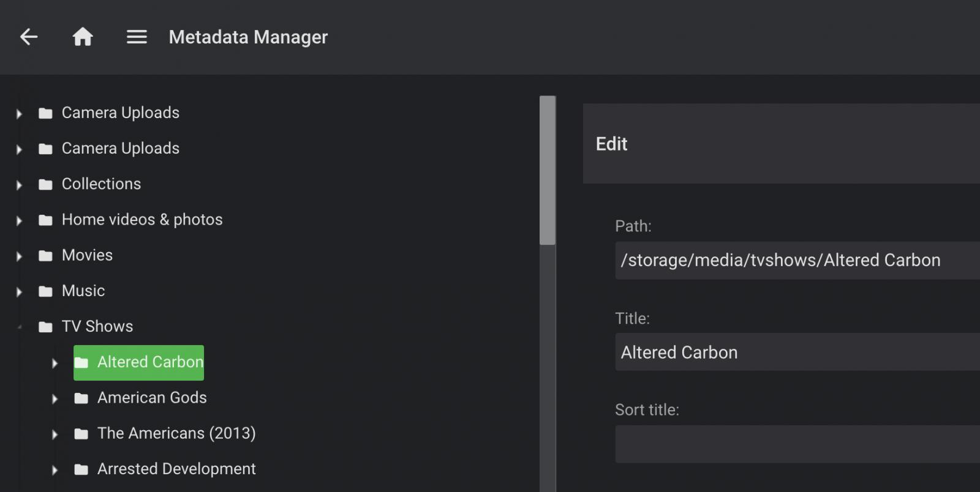Screen dimensions: 980x492
Task: Click the Collections folder icon
Action: point(45,185)
